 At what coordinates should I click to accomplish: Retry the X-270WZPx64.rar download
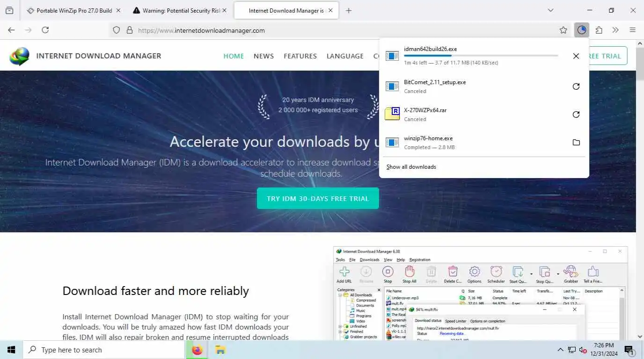pyautogui.click(x=576, y=115)
